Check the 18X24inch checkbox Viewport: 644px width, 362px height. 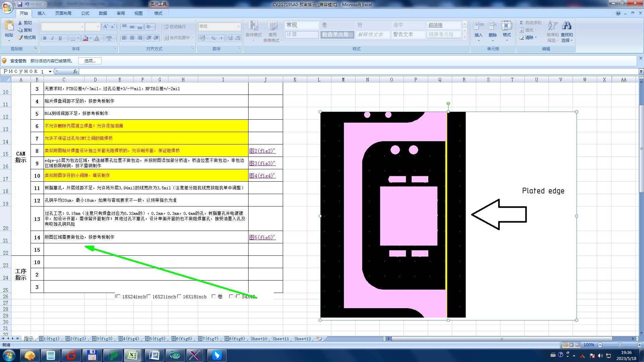(x=118, y=296)
